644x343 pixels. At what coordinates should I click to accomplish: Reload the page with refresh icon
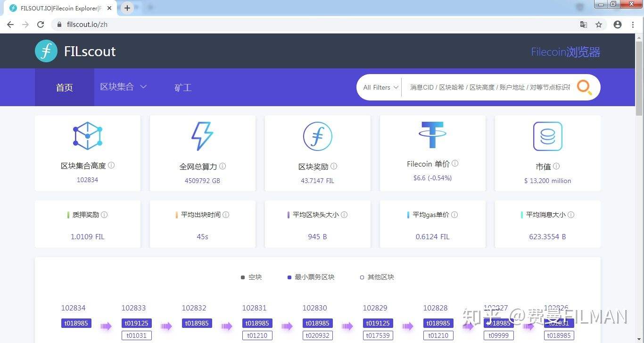pyautogui.click(x=41, y=25)
